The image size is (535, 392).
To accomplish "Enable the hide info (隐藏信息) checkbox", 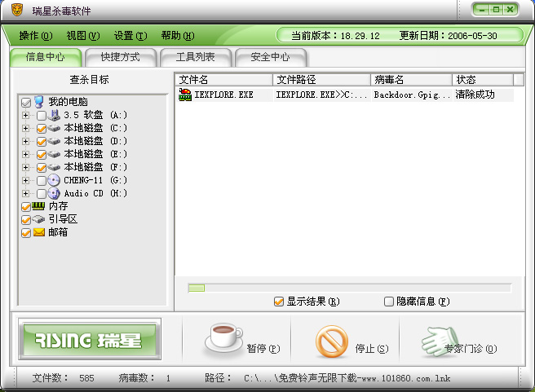I will [389, 302].
